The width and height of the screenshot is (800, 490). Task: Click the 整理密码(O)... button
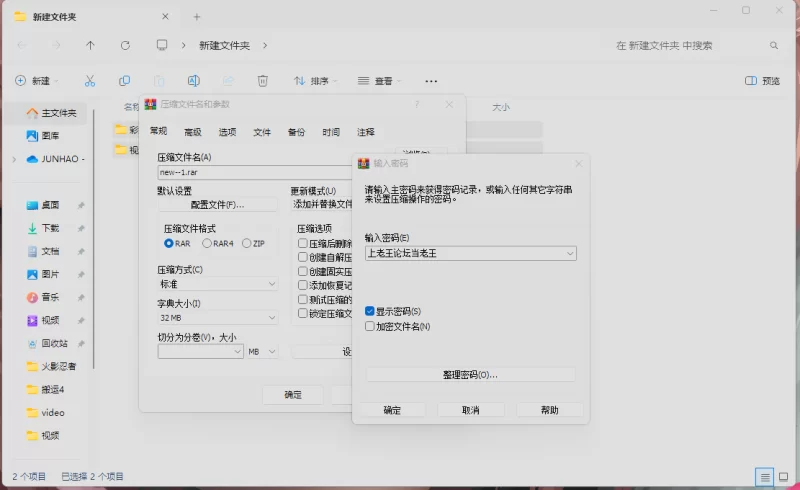tap(470, 375)
